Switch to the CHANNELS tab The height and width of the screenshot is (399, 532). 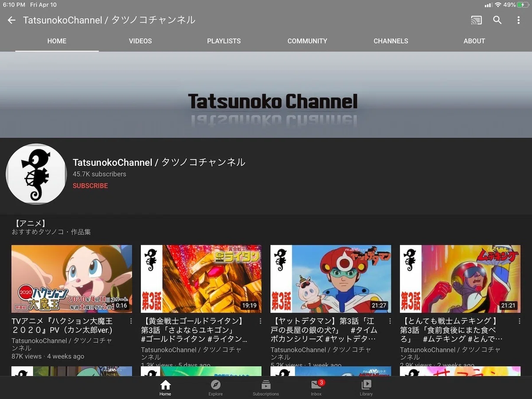click(x=391, y=41)
